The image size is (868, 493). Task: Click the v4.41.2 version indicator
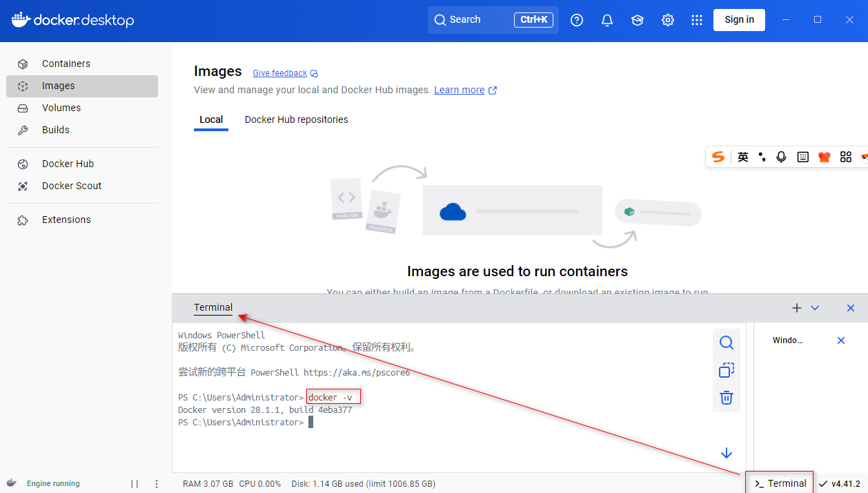(x=840, y=483)
